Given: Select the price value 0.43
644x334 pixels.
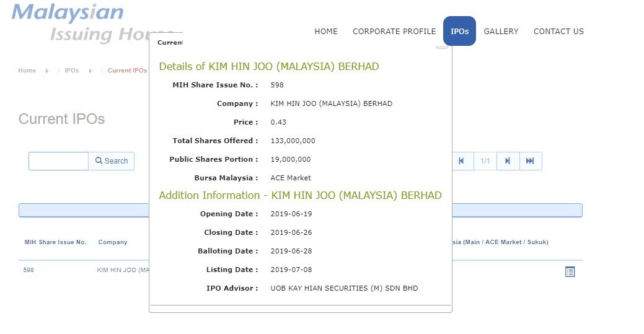Looking at the screenshot, I should 278,122.
